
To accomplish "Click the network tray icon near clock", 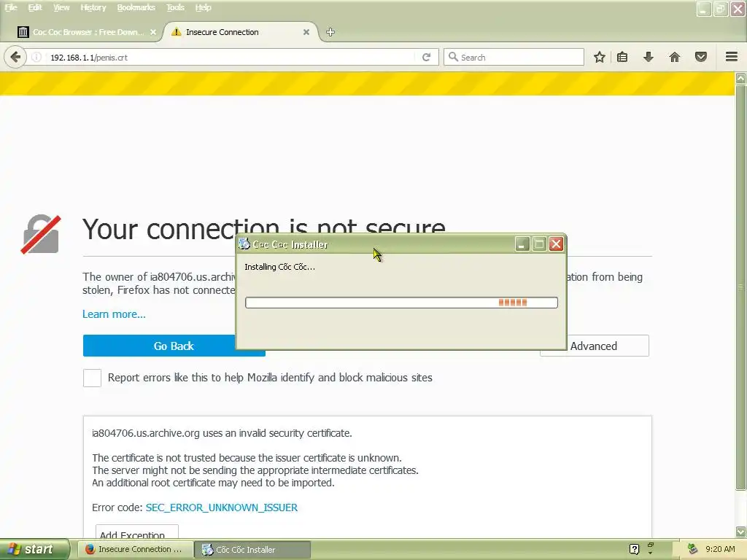I will 693,549.
